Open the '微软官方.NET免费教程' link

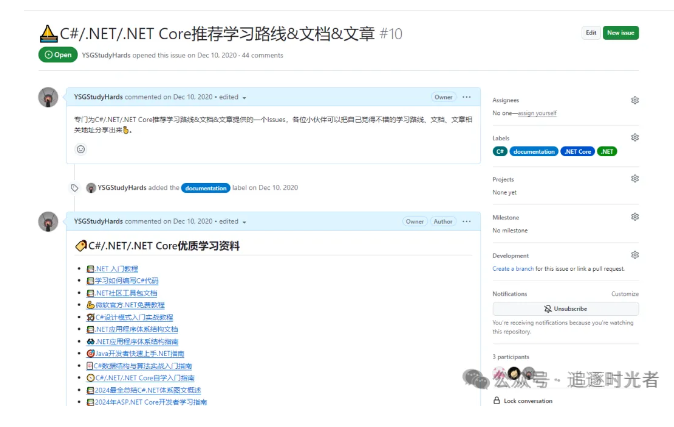pyautogui.click(x=126, y=305)
